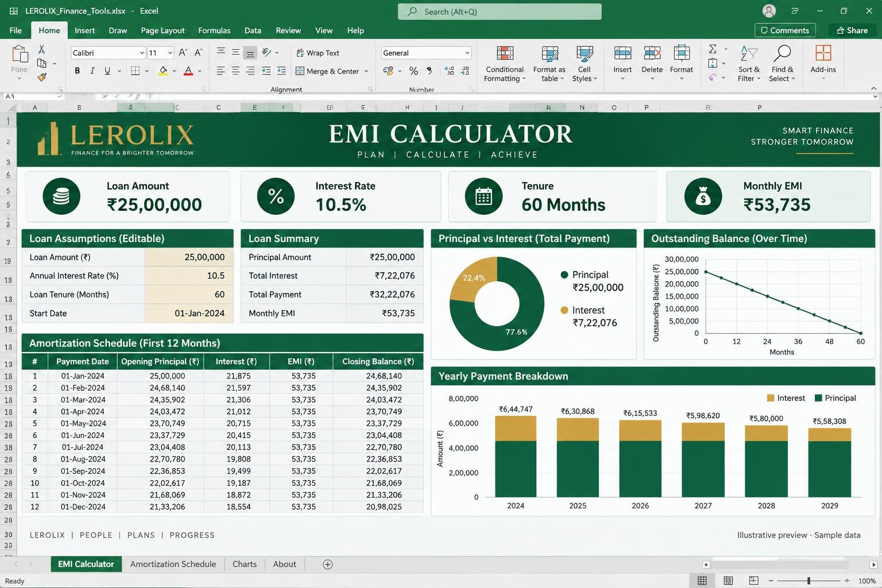
Task: Switch to Page Layout view icon
Action: 728,581
